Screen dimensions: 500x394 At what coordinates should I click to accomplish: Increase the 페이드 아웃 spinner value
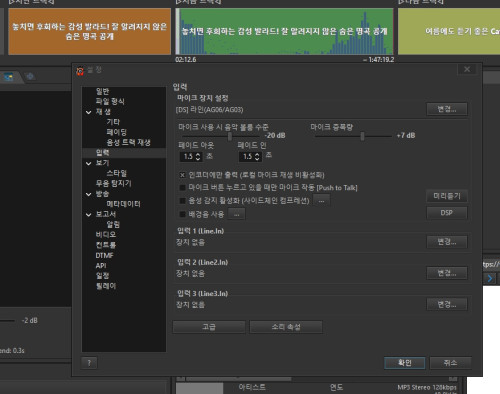[x=198, y=154]
